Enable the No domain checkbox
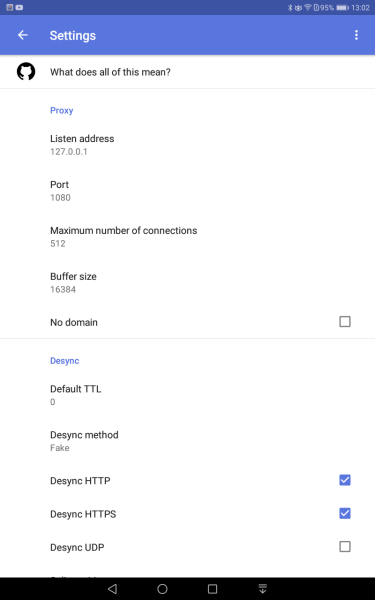Screen dimensions: 375x600 [345, 322]
